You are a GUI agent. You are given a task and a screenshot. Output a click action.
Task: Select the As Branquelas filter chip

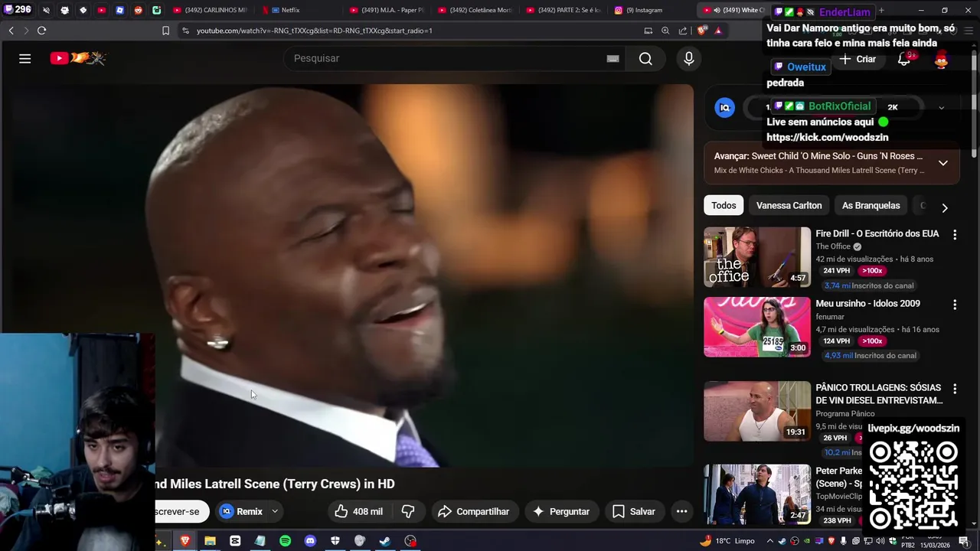pyautogui.click(x=871, y=205)
